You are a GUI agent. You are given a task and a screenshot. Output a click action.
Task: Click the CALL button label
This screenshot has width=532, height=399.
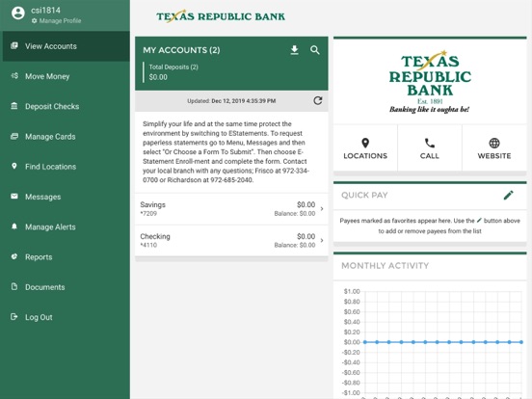coord(430,156)
